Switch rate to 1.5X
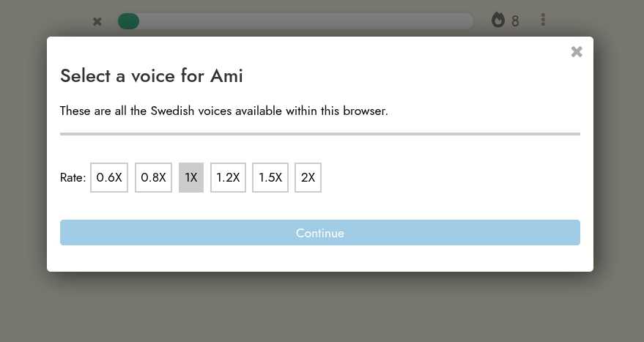 coord(270,177)
